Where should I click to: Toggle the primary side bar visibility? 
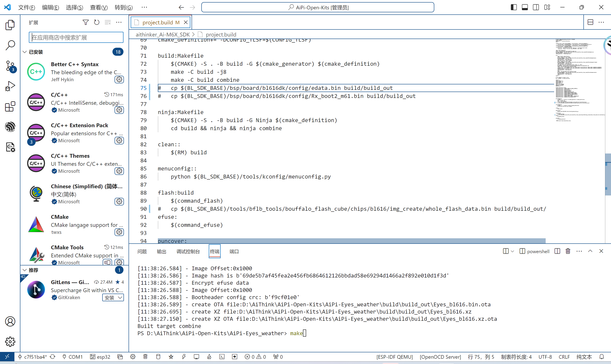tap(514, 7)
